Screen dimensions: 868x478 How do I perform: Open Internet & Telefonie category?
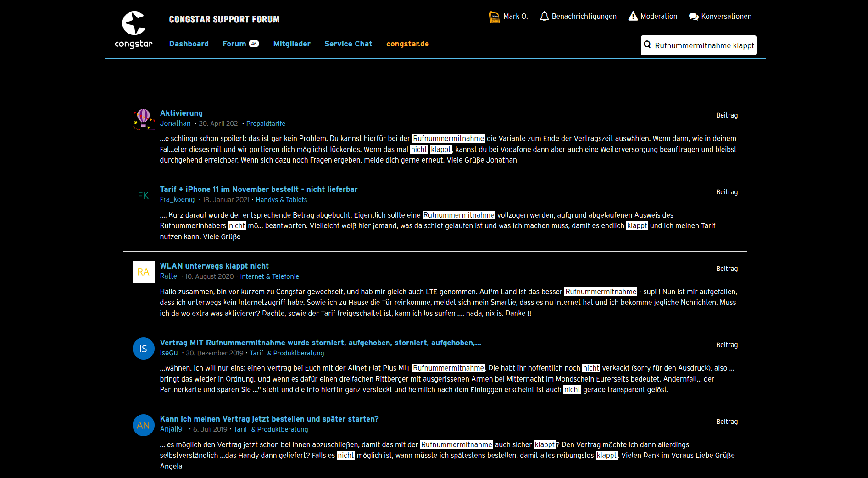click(x=269, y=276)
